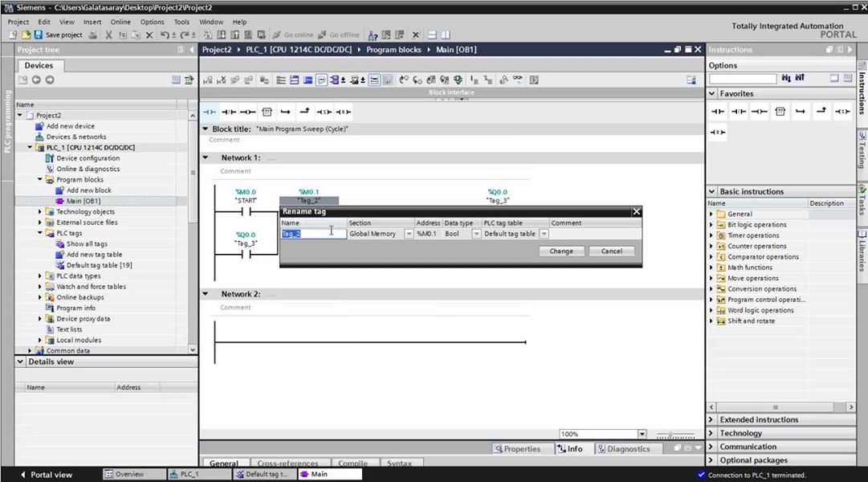Click the tag Name input field
The height and width of the screenshot is (482, 868).
pyautogui.click(x=313, y=234)
